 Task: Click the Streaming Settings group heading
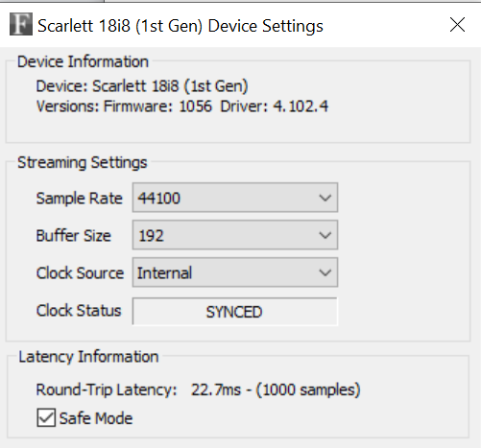(83, 162)
